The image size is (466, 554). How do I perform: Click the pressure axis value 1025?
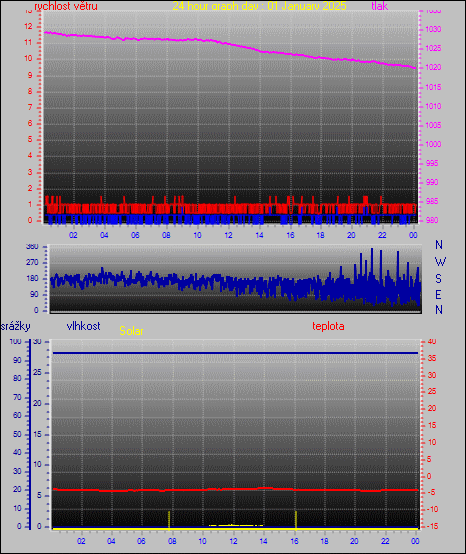tap(433, 48)
